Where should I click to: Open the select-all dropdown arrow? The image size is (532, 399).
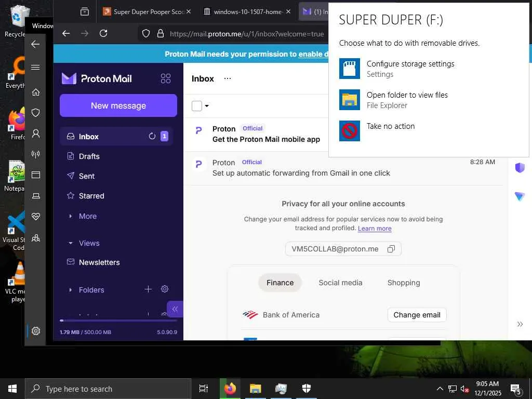pos(207,106)
